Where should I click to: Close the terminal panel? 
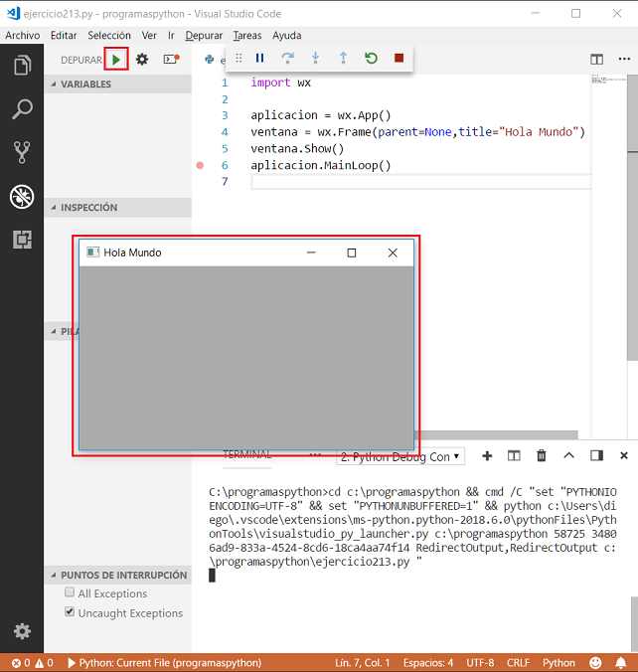(624, 455)
